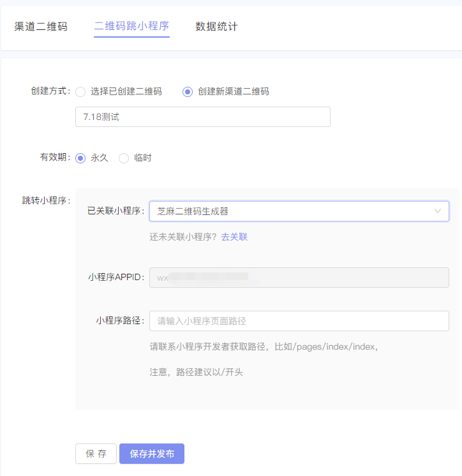The height and width of the screenshot is (476, 462).
Task: Click the 小程序路径 label
Action: (121, 320)
